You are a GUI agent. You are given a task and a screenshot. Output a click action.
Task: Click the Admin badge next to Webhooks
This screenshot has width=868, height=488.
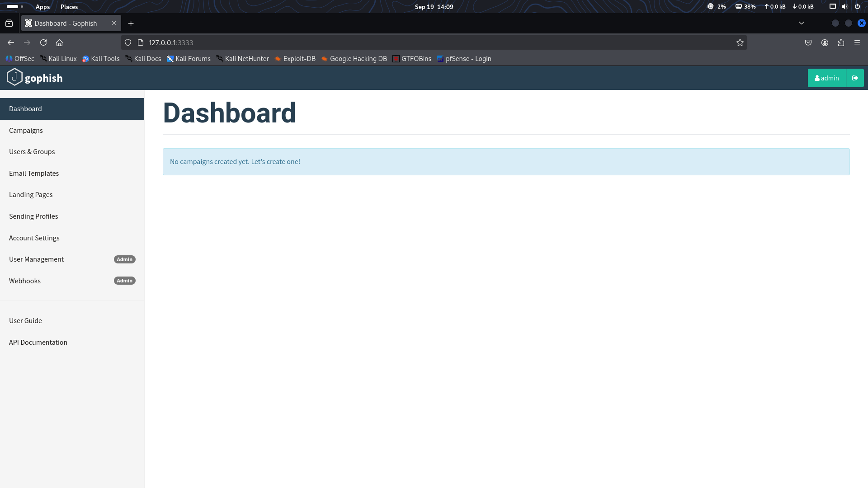click(124, 281)
